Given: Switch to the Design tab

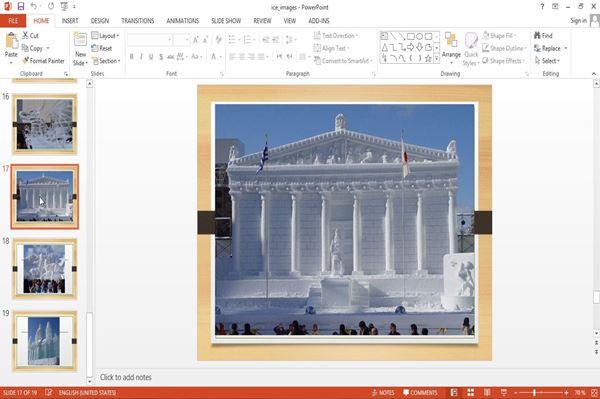Looking at the screenshot, I should [x=99, y=21].
